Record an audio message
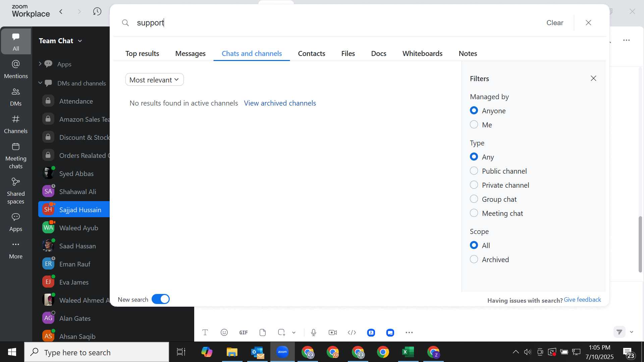Image resolution: width=644 pixels, height=362 pixels. click(314, 333)
